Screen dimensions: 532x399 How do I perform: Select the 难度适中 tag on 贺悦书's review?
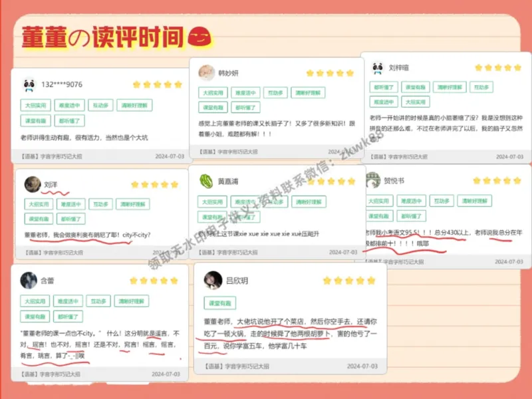pos(411,201)
